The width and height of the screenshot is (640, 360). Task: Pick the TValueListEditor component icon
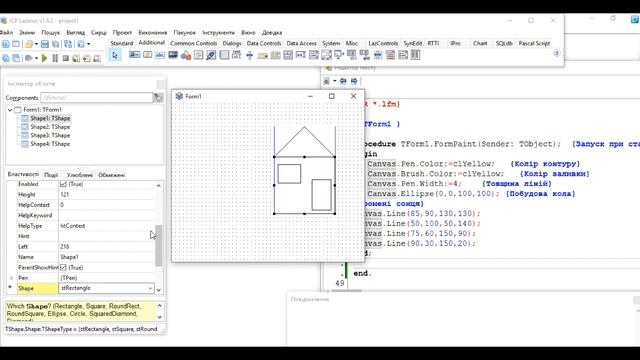coord(415,55)
